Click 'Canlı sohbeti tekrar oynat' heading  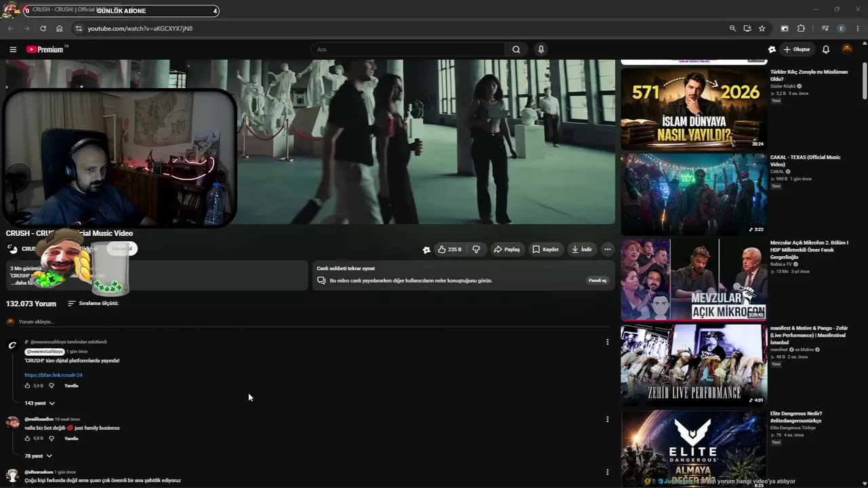pos(346,268)
